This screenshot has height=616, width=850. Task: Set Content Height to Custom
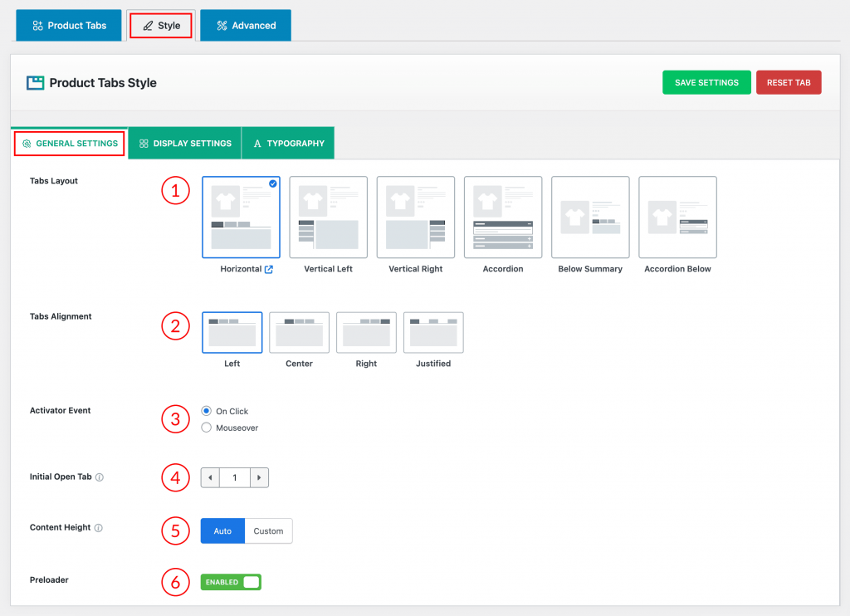[268, 531]
